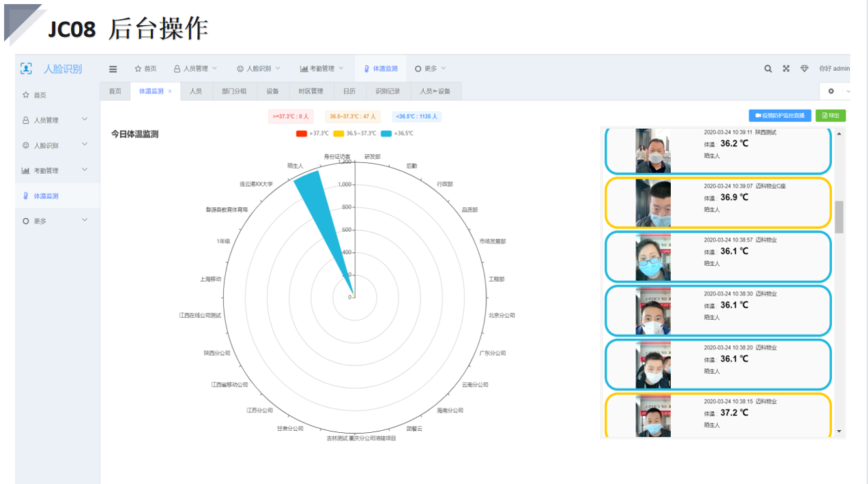Click the diamond icon in top bar
Viewport: 868px width, 484px height.
[x=805, y=69]
